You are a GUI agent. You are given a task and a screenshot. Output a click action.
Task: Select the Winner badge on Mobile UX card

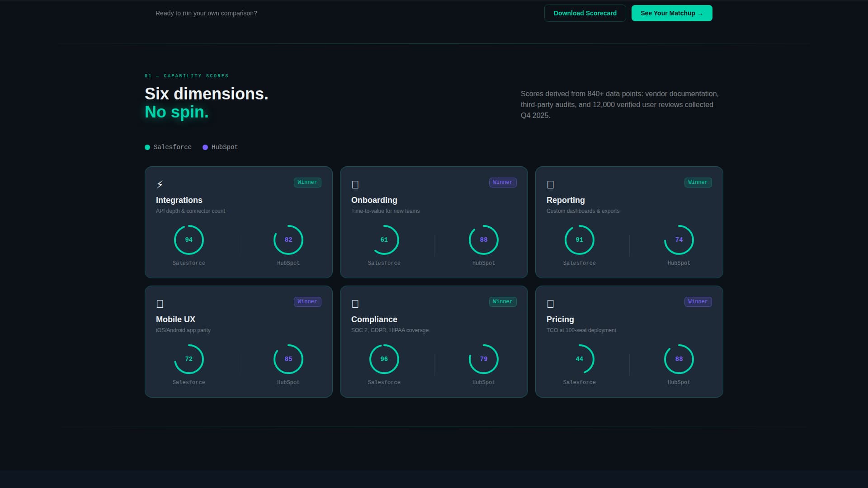[x=307, y=301]
